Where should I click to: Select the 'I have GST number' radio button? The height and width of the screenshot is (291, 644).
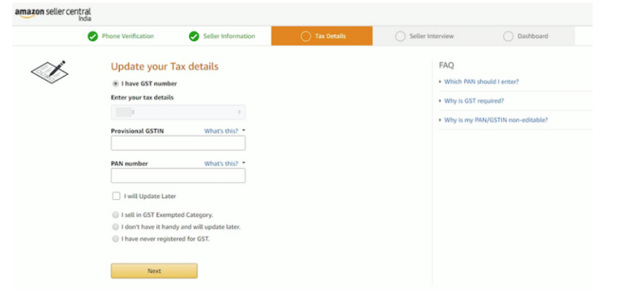click(116, 83)
